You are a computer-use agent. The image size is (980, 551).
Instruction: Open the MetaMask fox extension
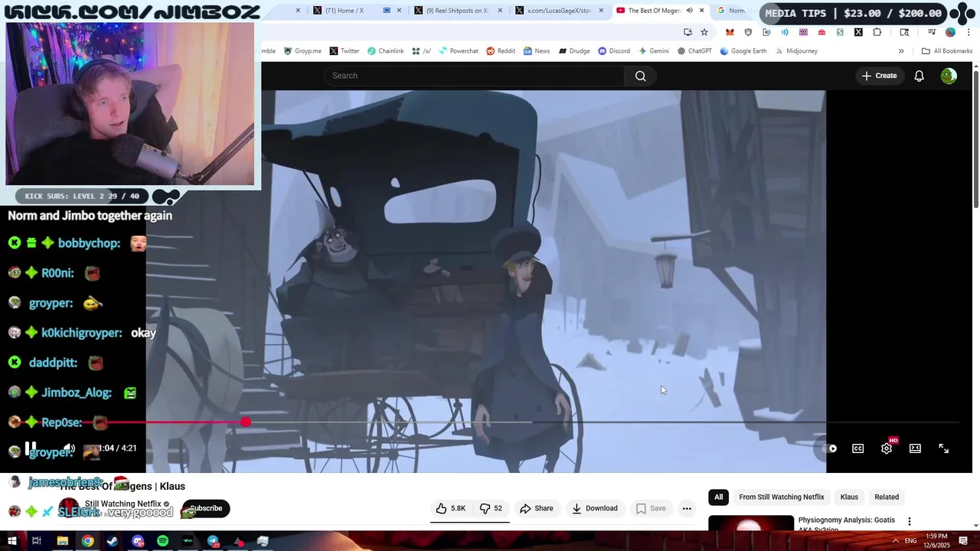730,32
